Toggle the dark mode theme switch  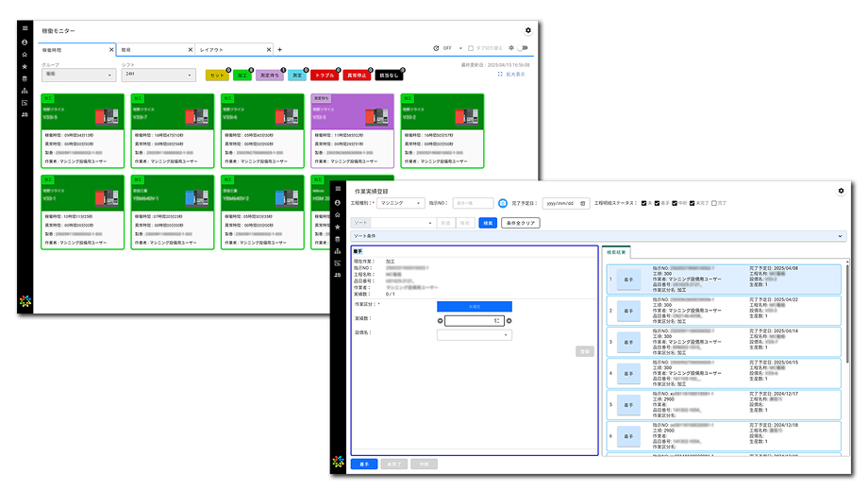click(x=520, y=48)
